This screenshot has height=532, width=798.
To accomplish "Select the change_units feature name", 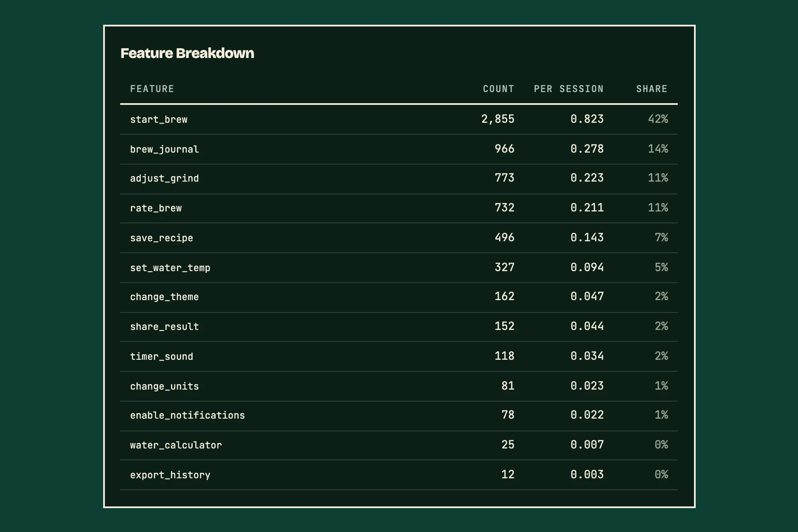I will click(164, 386).
